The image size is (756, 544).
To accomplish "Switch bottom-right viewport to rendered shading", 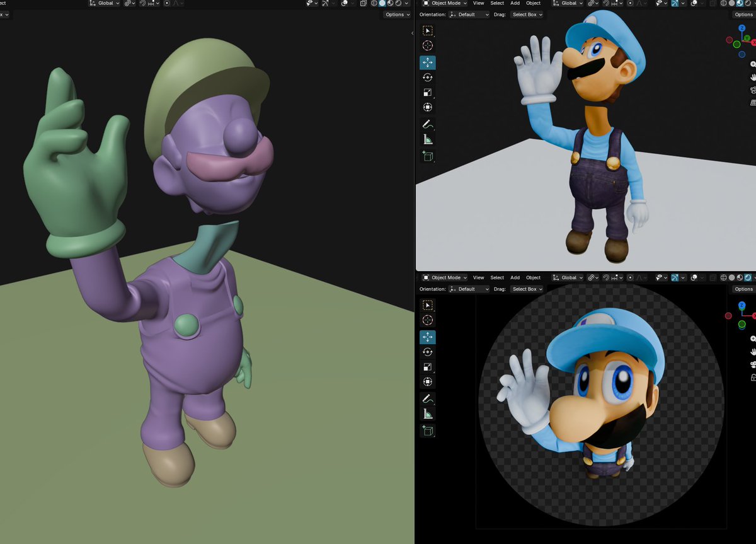I will pyautogui.click(x=747, y=277).
